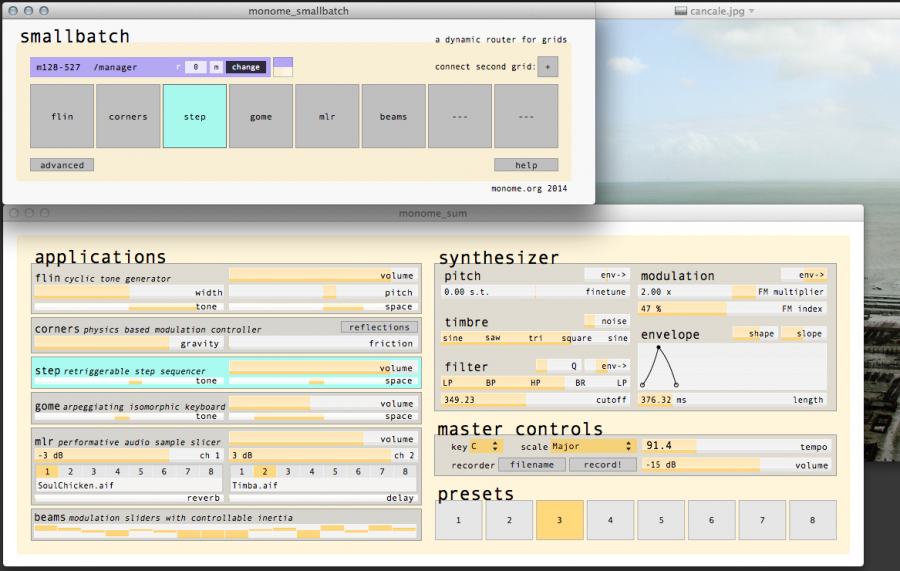Toggle timbre noise button
Image resolution: width=900 pixels, height=571 pixels.
(607, 321)
